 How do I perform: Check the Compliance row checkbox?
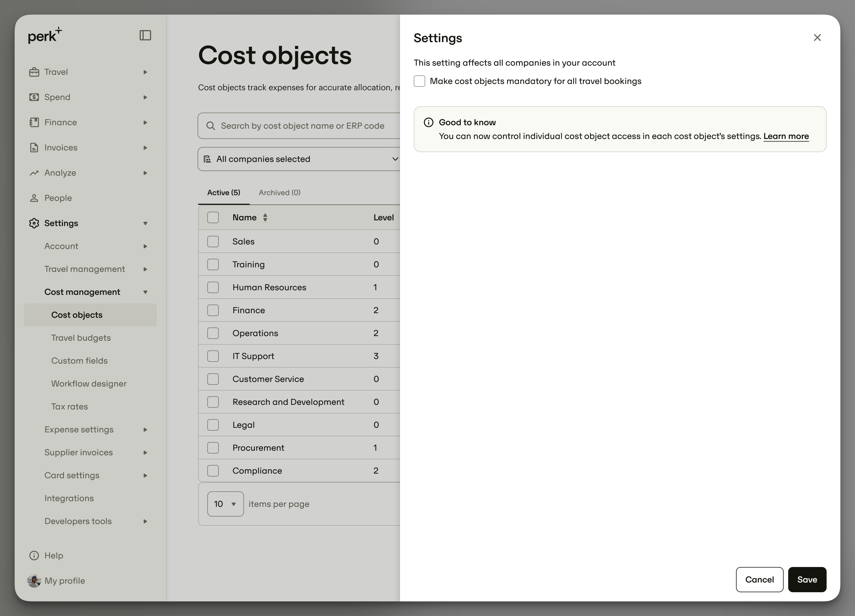tap(213, 470)
